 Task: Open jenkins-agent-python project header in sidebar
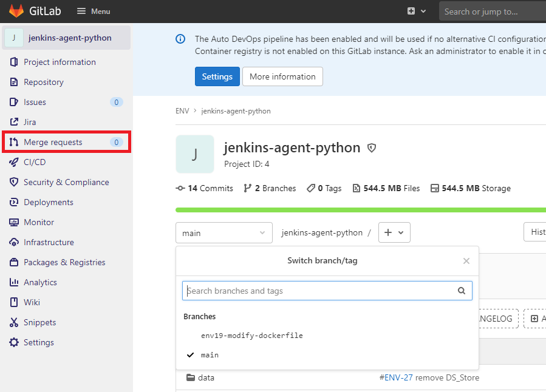67,38
